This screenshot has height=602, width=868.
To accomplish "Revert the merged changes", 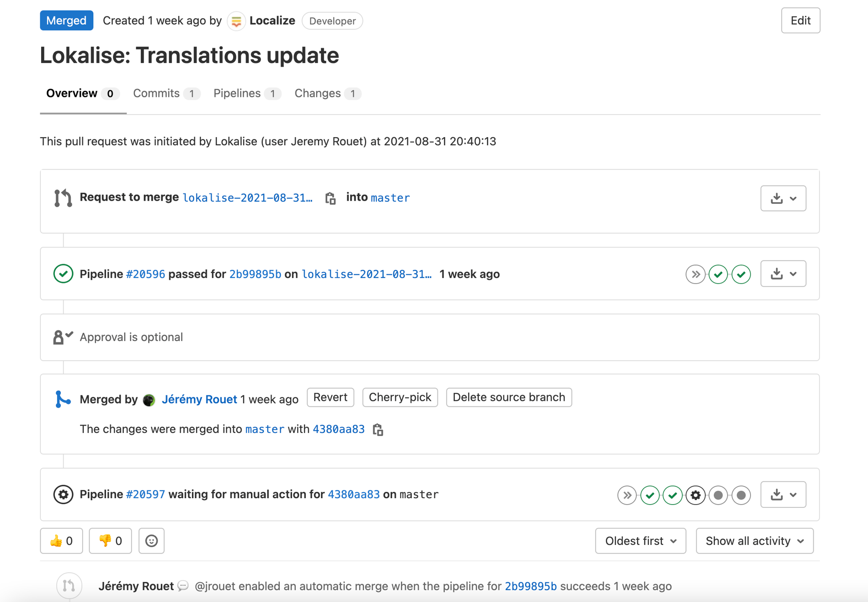I will click(x=330, y=397).
